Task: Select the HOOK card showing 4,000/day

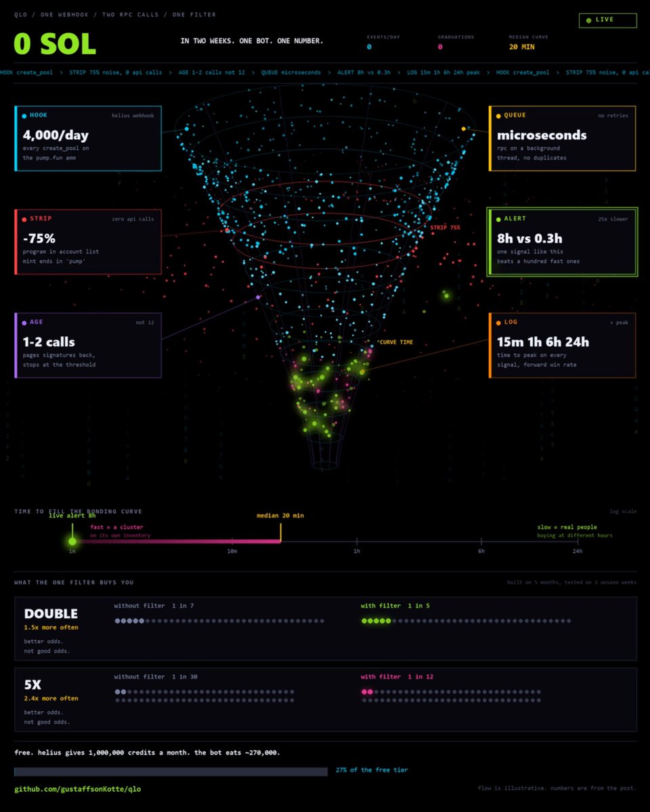Action: pyautogui.click(x=88, y=138)
